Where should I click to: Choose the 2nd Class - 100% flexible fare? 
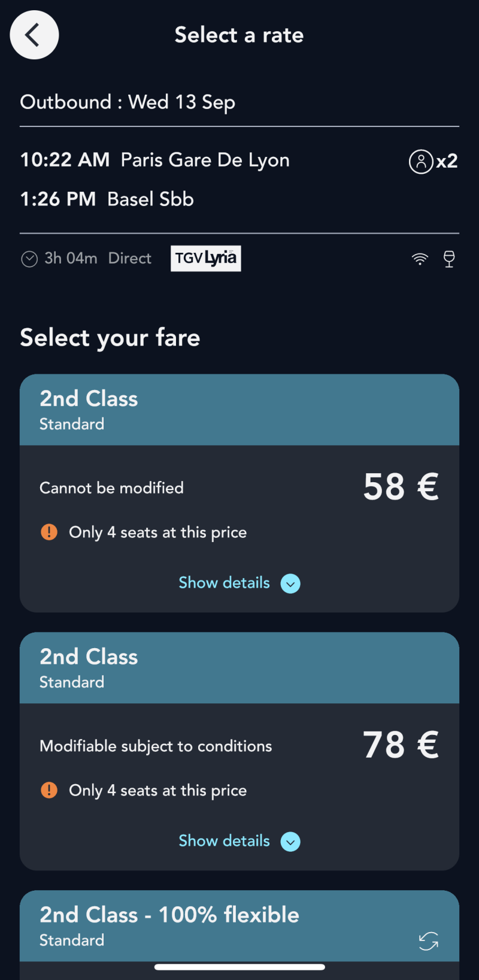tap(239, 926)
